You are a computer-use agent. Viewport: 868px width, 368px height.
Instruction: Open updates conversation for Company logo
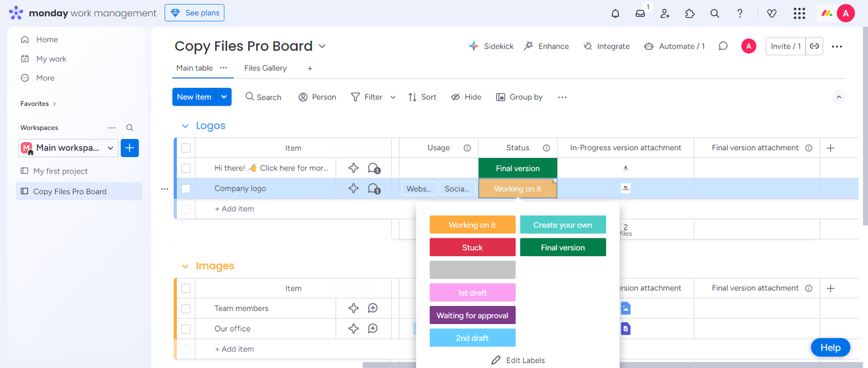(374, 188)
